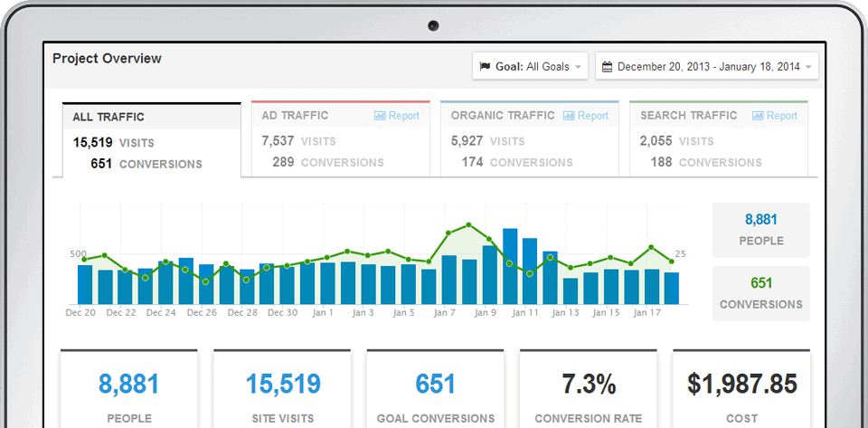
Task: Click the '289' conversions value in Ad Traffic
Action: (x=283, y=162)
